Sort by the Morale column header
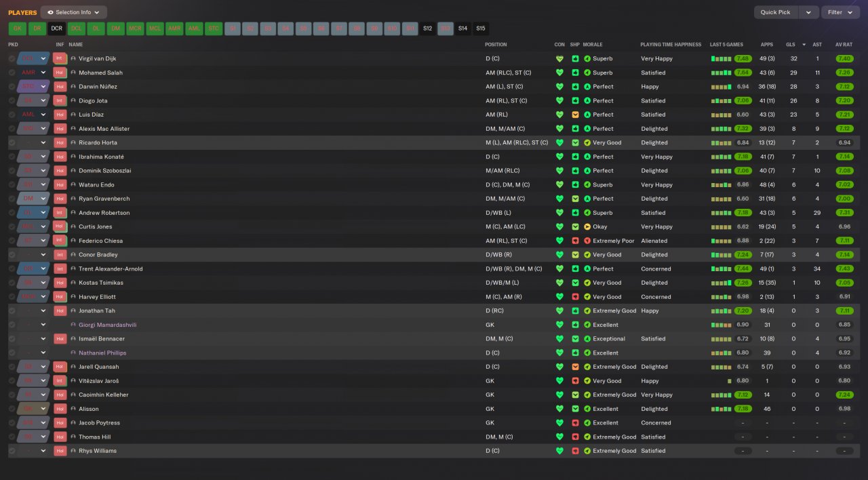The width and height of the screenshot is (868, 480). pos(593,45)
